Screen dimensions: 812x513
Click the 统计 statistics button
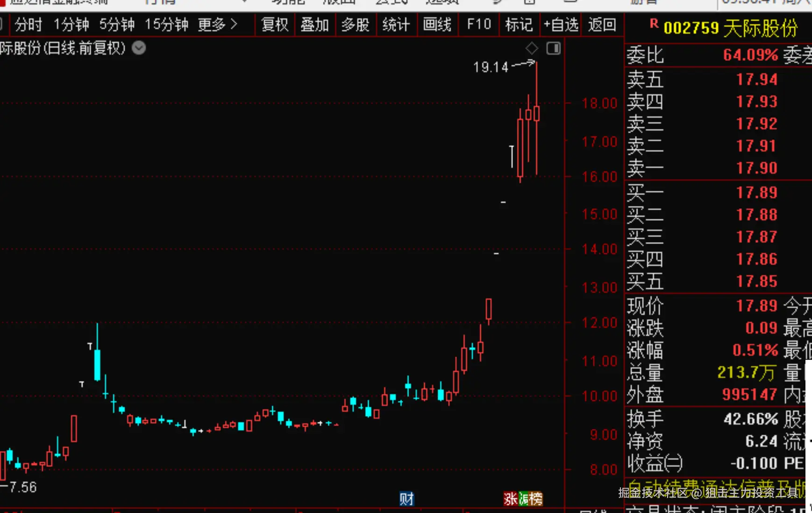pyautogui.click(x=396, y=24)
